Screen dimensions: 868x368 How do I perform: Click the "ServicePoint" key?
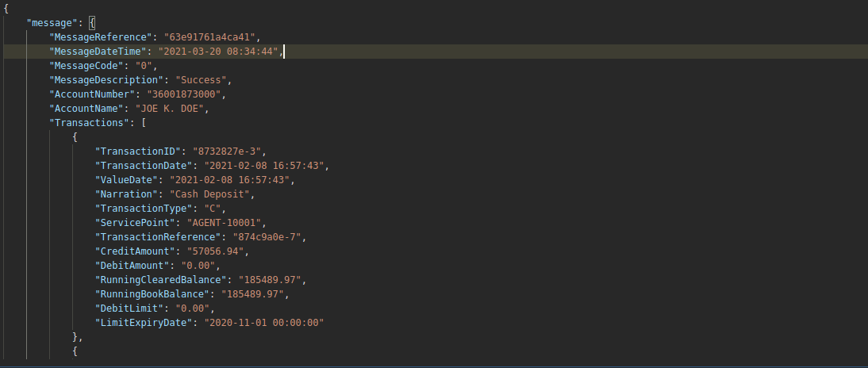[x=135, y=224]
